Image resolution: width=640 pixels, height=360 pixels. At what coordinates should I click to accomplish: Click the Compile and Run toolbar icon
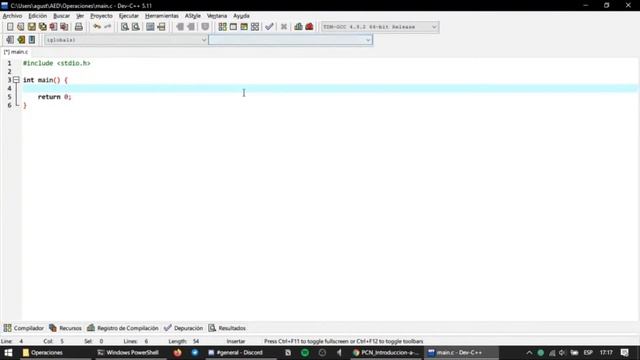pos(244,27)
